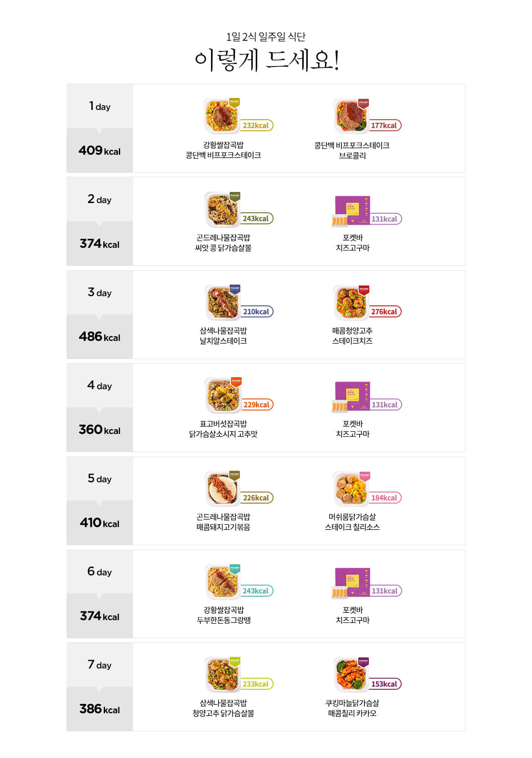The width and height of the screenshot is (532, 758).
Task: Click the 276kcal red calorie badge
Action: click(x=384, y=312)
